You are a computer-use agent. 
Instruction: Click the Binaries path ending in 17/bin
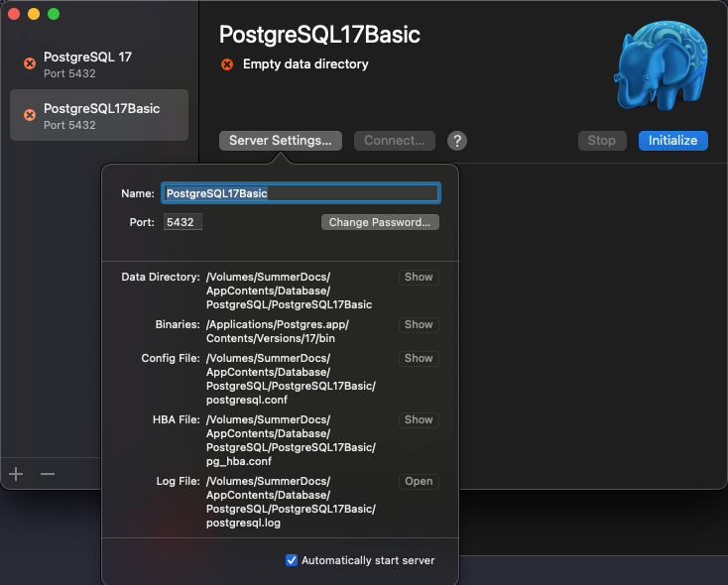pos(277,331)
